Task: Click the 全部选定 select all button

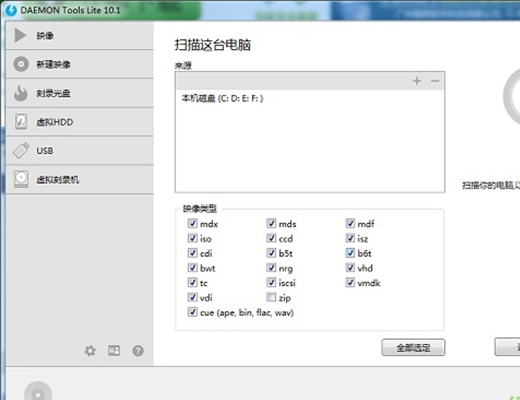Action: click(x=413, y=347)
